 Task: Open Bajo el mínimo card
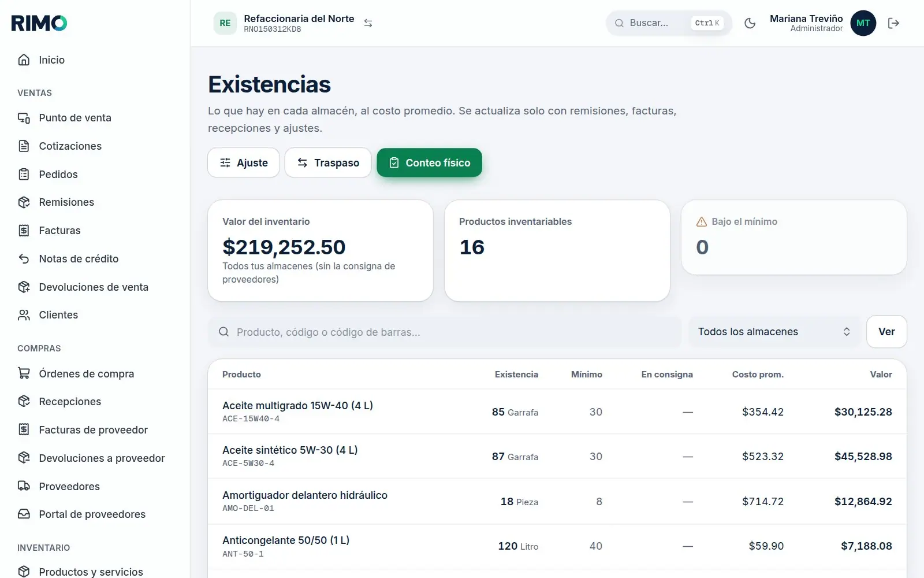point(794,238)
